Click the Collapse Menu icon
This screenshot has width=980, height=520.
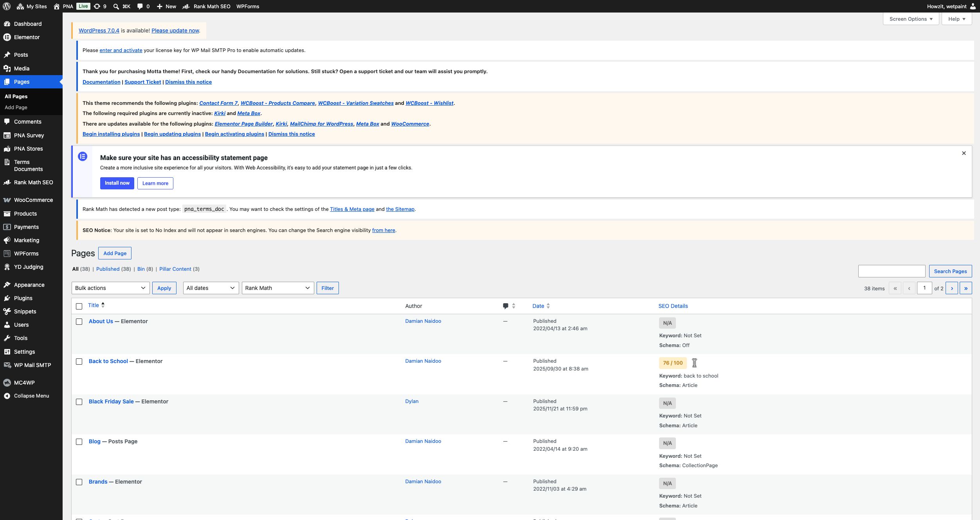click(x=7, y=396)
